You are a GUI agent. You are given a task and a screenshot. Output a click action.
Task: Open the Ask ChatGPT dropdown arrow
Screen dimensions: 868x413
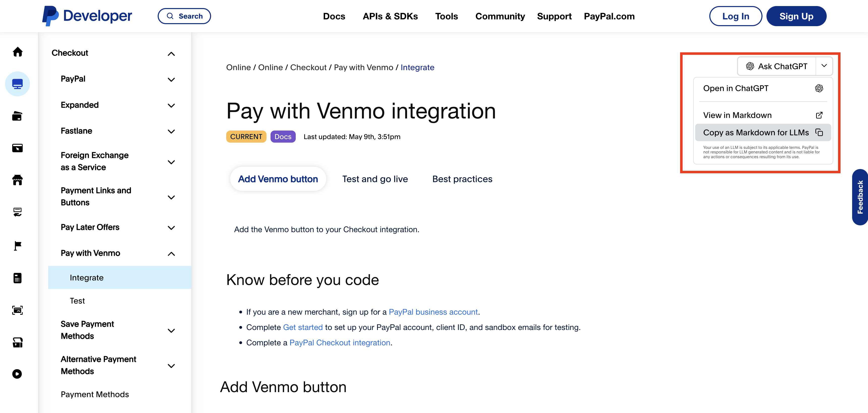tap(824, 66)
